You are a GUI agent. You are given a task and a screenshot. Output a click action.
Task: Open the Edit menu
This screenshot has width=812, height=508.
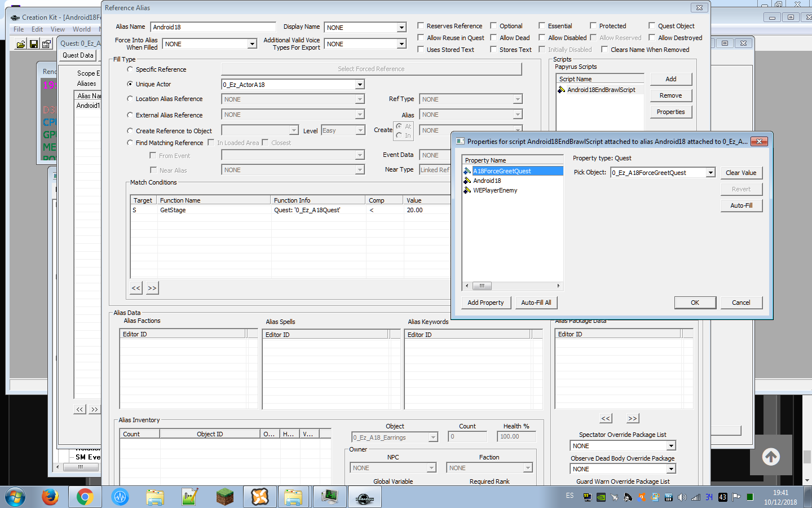[37, 29]
